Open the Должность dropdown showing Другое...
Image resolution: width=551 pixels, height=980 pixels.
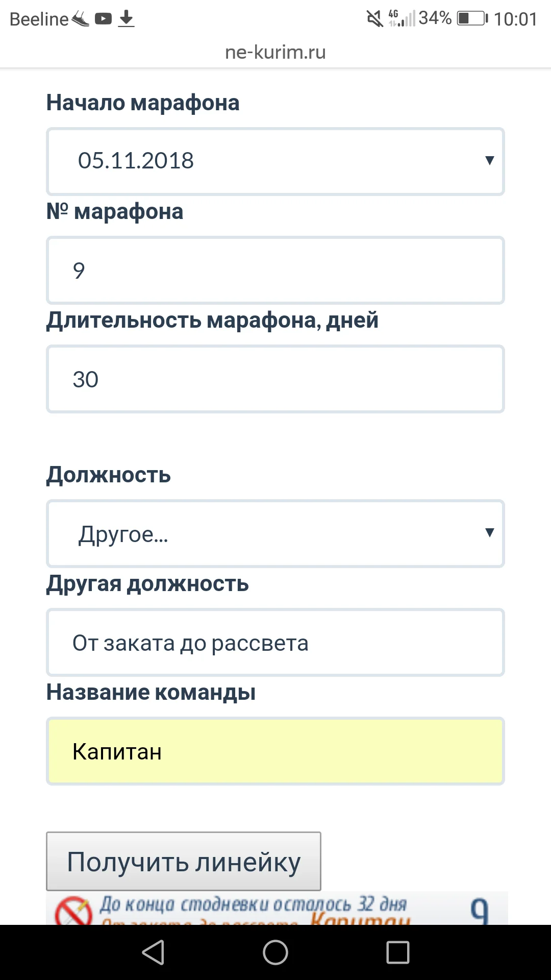[275, 533]
